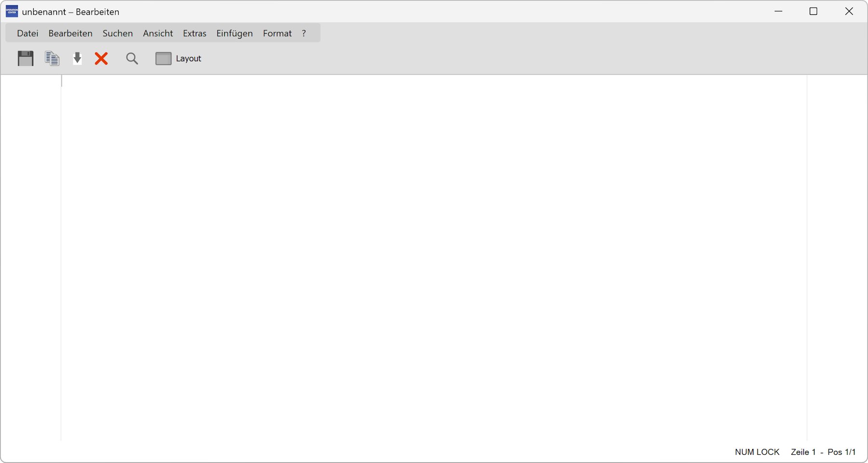Click the floppy disk save icon
The image size is (868, 463).
(x=26, y=58)
